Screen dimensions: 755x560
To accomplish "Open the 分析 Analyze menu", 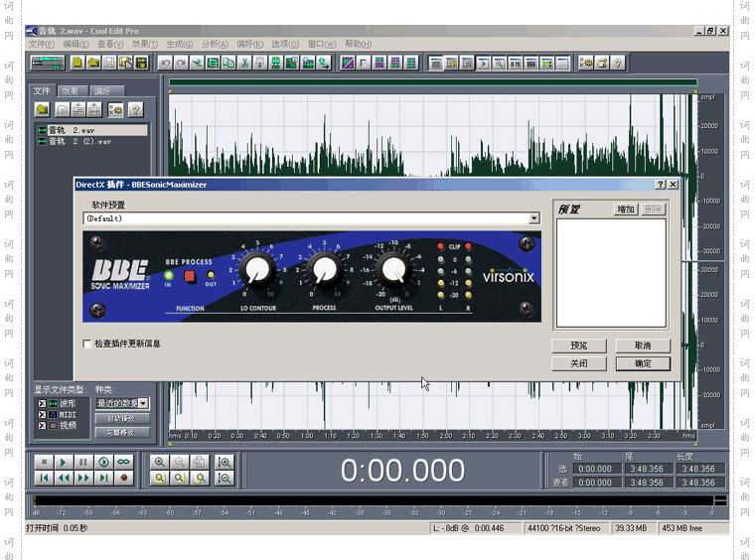I will coord(215,45).
